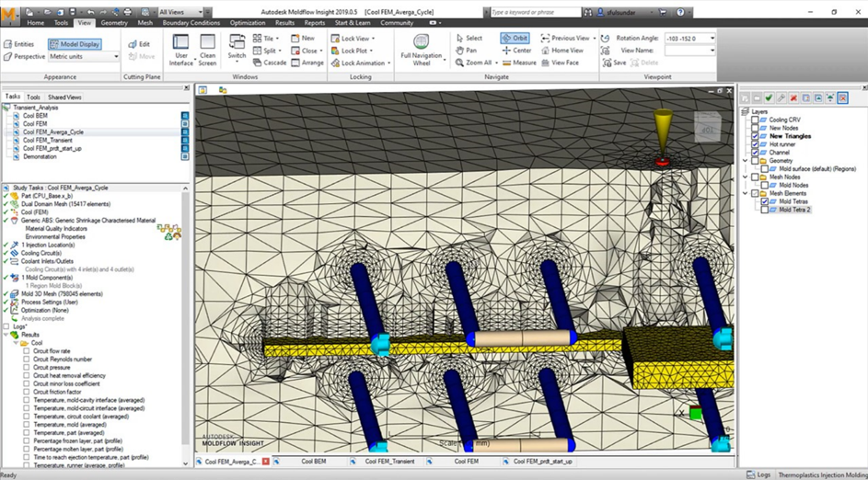Select the Measure tool
Image resolution: width=868 pixels, height=480 pixels.
click(x=519, y=63)
